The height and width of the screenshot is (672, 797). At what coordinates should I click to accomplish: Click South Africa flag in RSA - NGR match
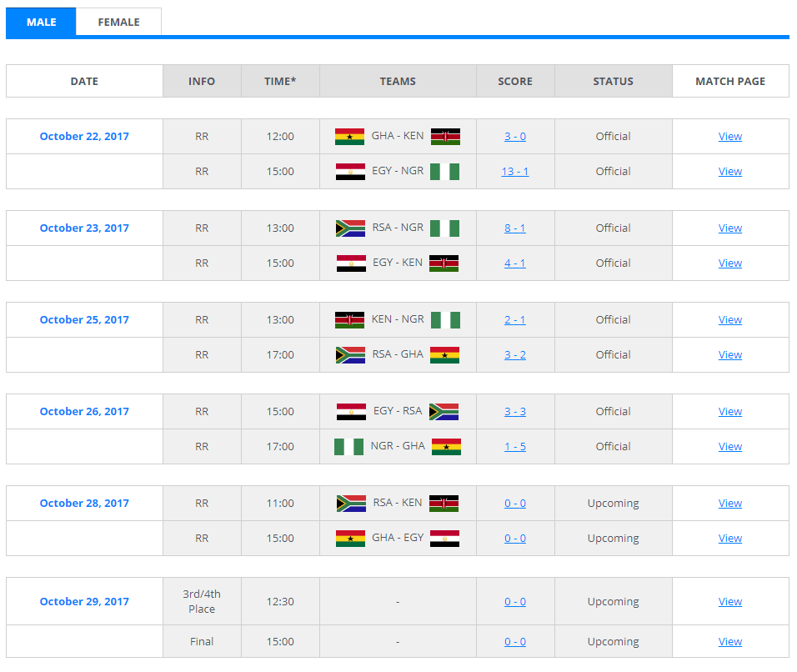350,228
